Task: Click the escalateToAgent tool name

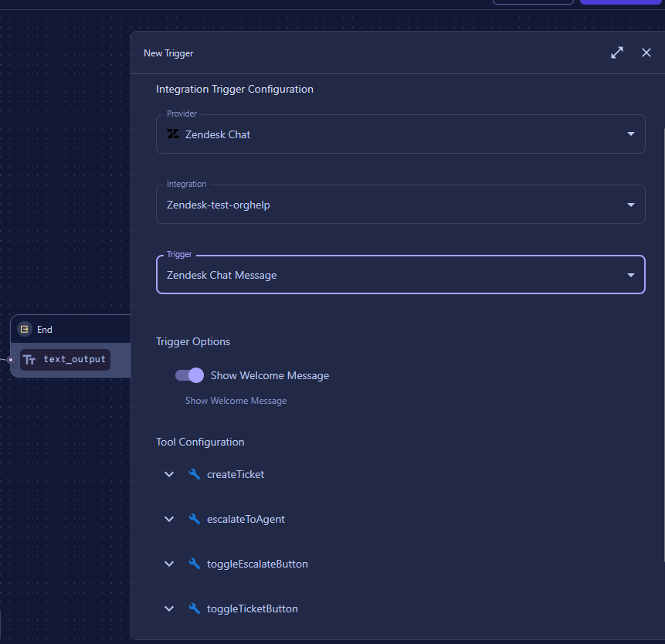Action: pos(246,519)
